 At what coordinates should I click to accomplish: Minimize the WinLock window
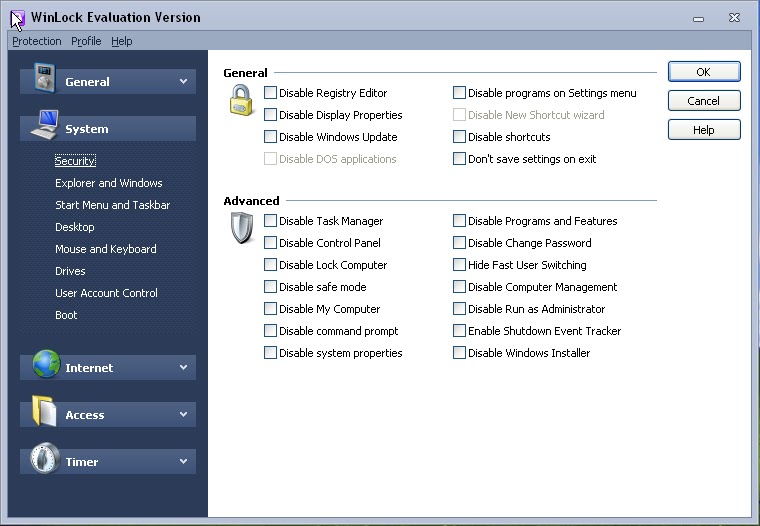698,19
